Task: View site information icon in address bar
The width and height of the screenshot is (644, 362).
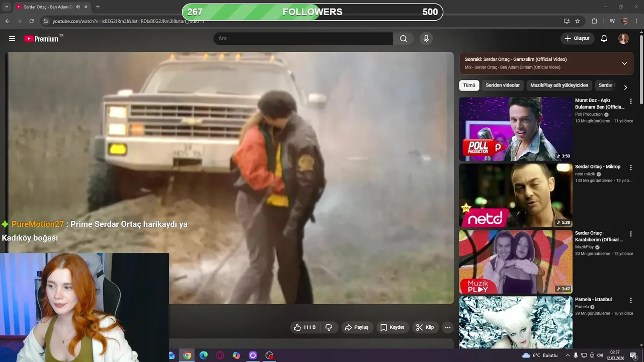Action: tap(46, 21)
